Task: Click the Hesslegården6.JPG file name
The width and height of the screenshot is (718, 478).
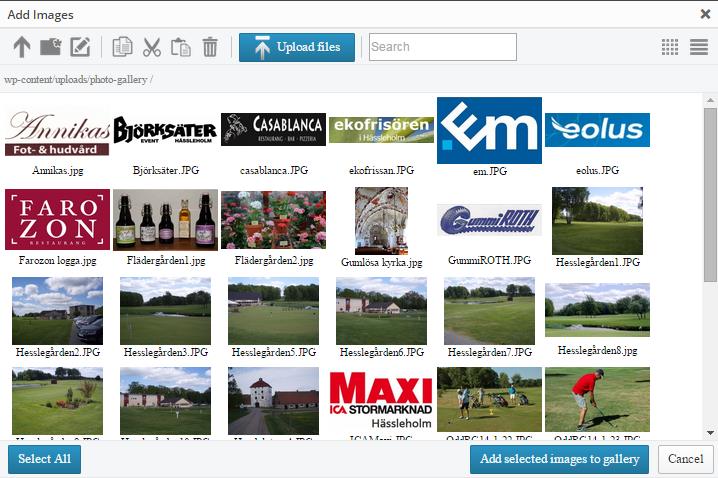Action: (x=382, y=353)
